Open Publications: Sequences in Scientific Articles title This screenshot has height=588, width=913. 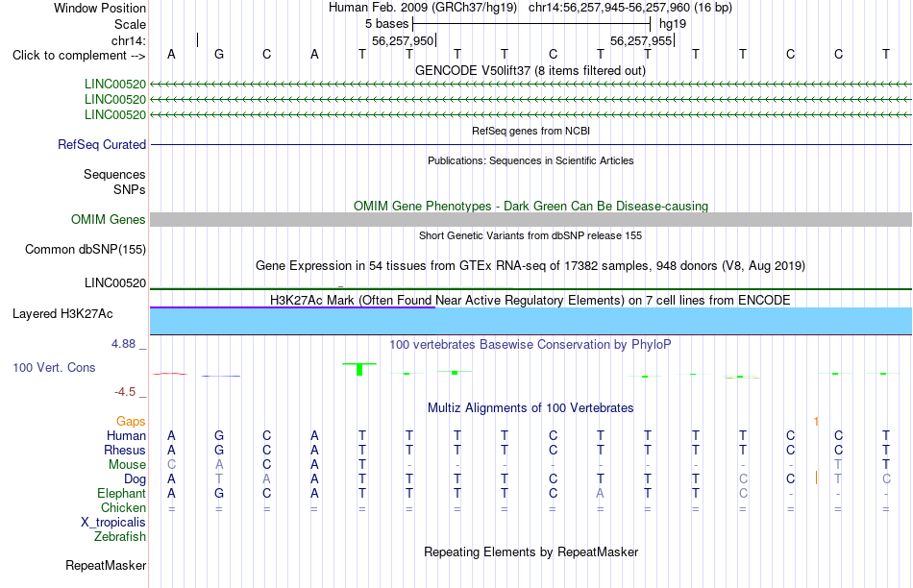(x=531, y=160)
